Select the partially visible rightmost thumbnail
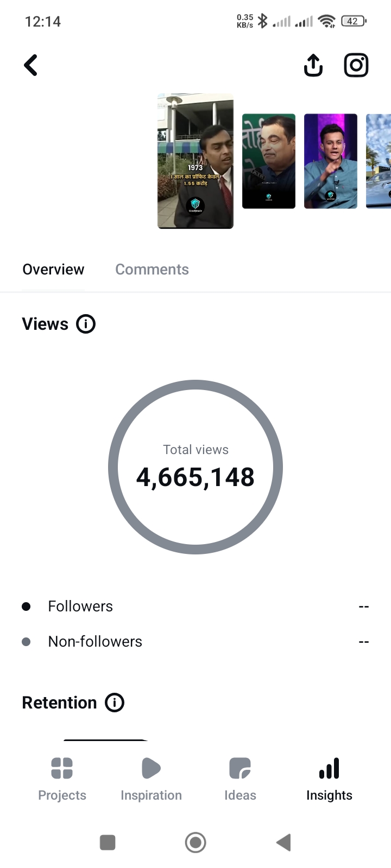391x868 pixels. click(x=379, y=161)
